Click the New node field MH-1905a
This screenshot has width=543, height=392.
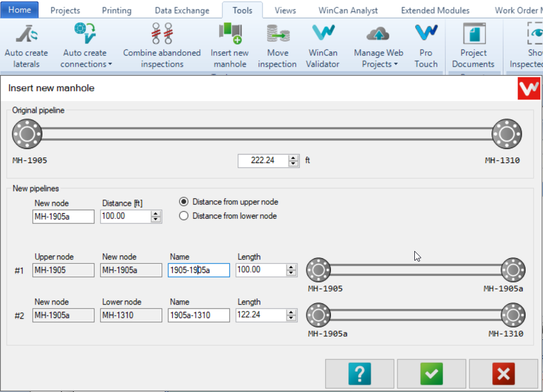pyautogui.click(x=63, y=217)
